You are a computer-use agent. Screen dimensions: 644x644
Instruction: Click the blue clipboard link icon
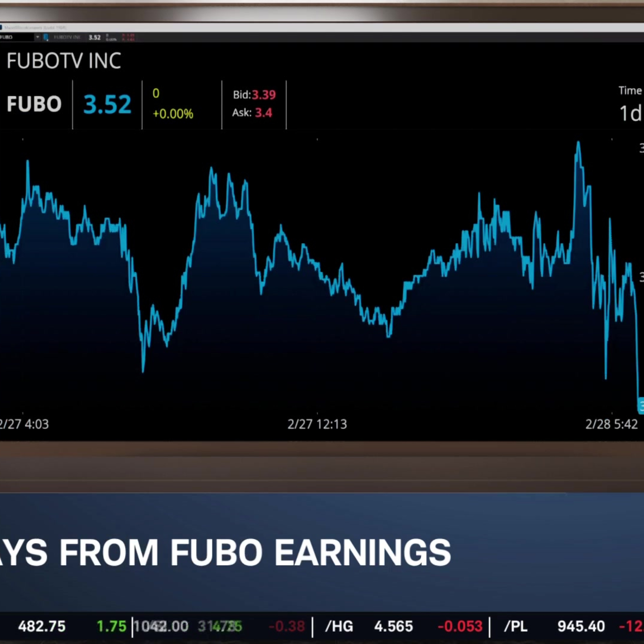(46, 37)
